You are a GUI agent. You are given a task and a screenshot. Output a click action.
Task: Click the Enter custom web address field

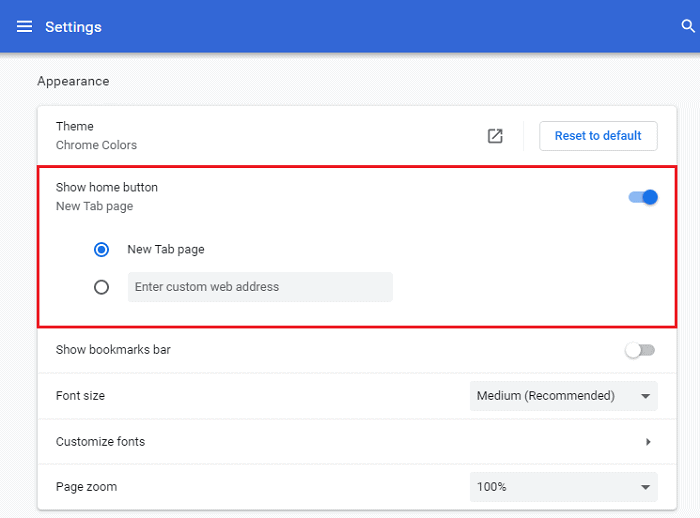pyautogui.click(x=260, y=287)
